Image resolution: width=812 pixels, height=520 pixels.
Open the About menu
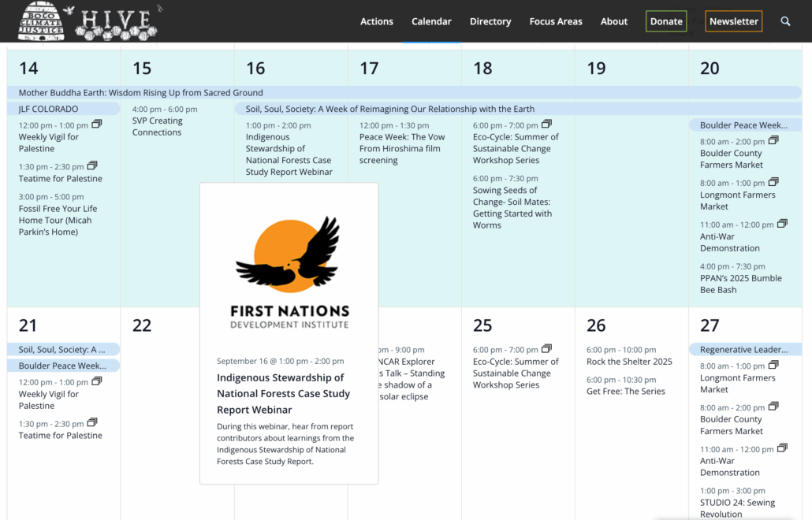(613, 21)
